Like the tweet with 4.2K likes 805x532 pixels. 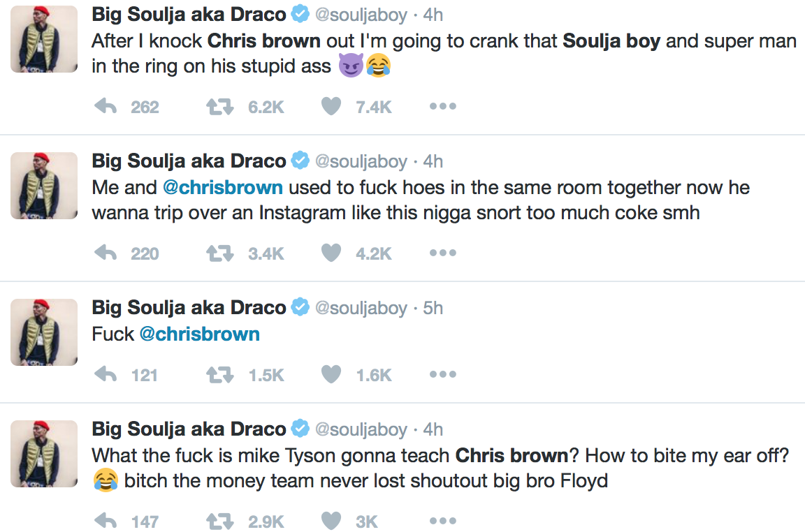331,253
